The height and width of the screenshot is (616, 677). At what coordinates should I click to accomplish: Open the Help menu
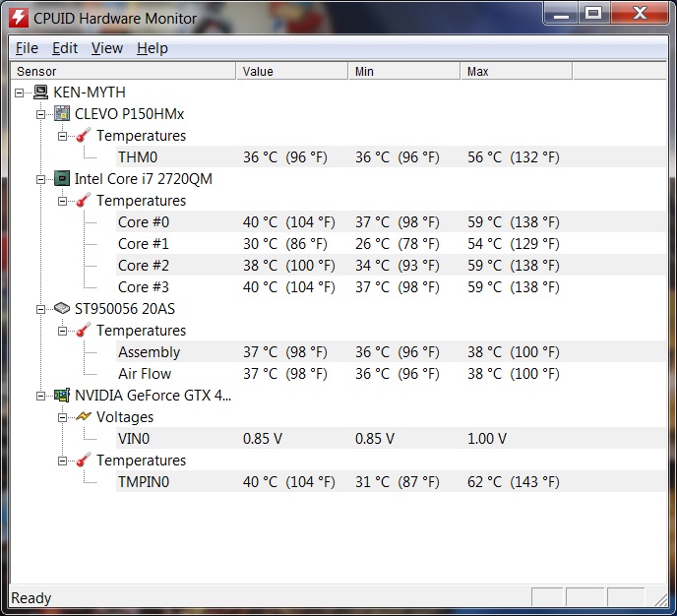point(153,48)
